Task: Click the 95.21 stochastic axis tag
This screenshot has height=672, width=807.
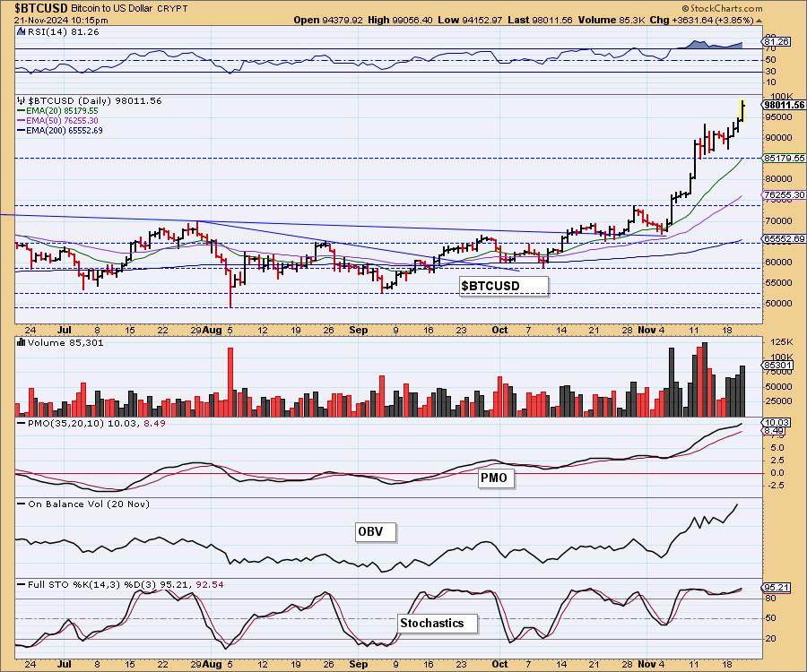Action: 777,587
